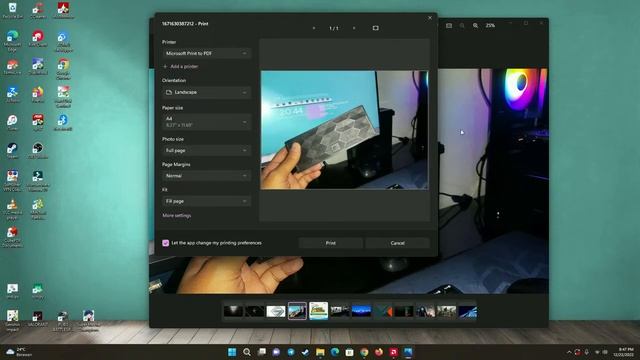Open Task View from the taskbar
The width and height of the screenshot is (640, 360).
tap(262, 352)
